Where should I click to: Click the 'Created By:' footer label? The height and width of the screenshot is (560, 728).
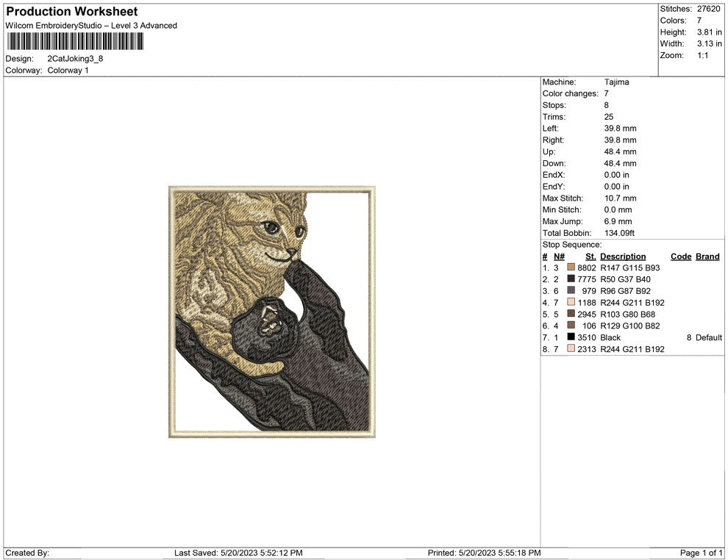click(x=27, y=553)
